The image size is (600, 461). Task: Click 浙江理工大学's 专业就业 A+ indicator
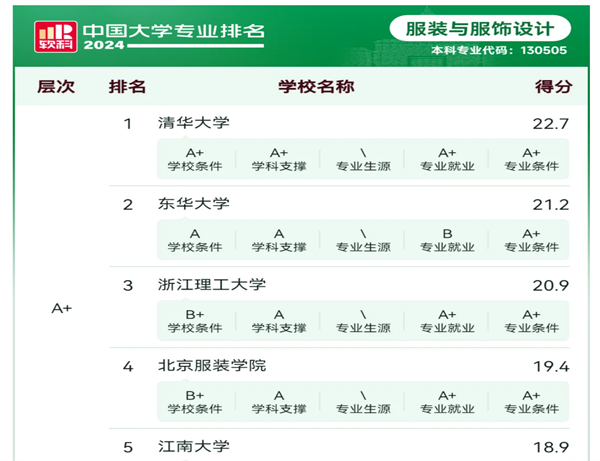pos(447,321)
